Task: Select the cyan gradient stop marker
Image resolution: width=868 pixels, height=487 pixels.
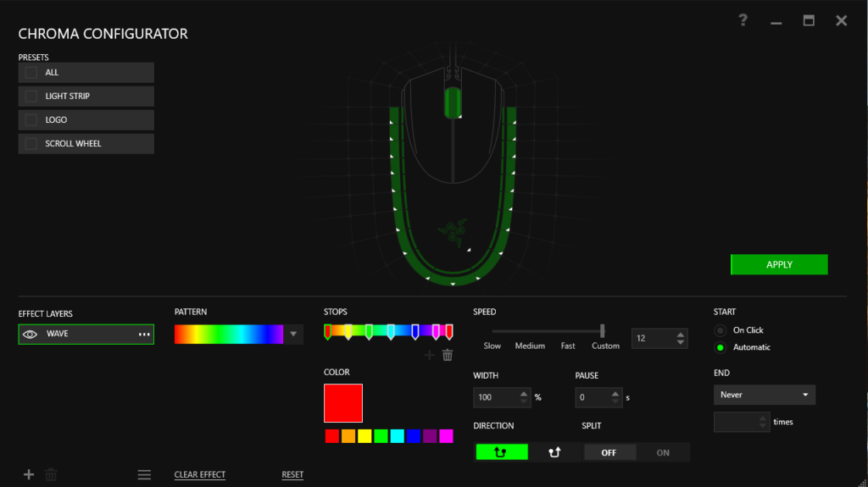Action: 391,331
